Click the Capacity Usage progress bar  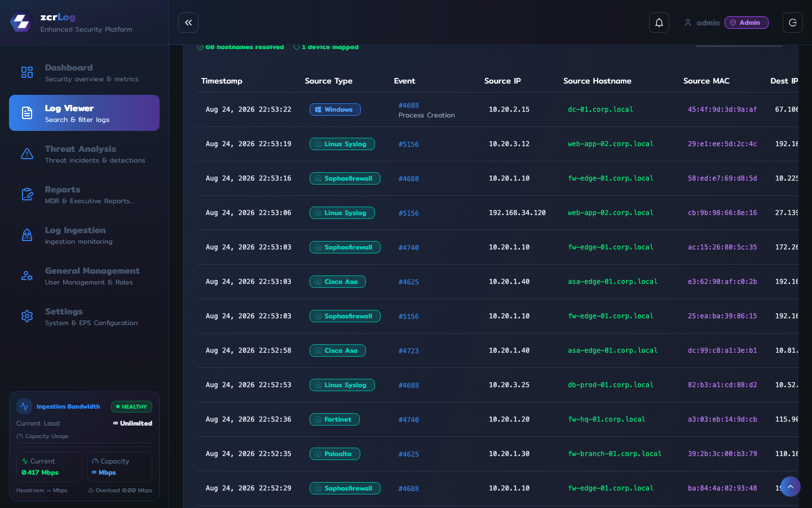tap(84, 445)
